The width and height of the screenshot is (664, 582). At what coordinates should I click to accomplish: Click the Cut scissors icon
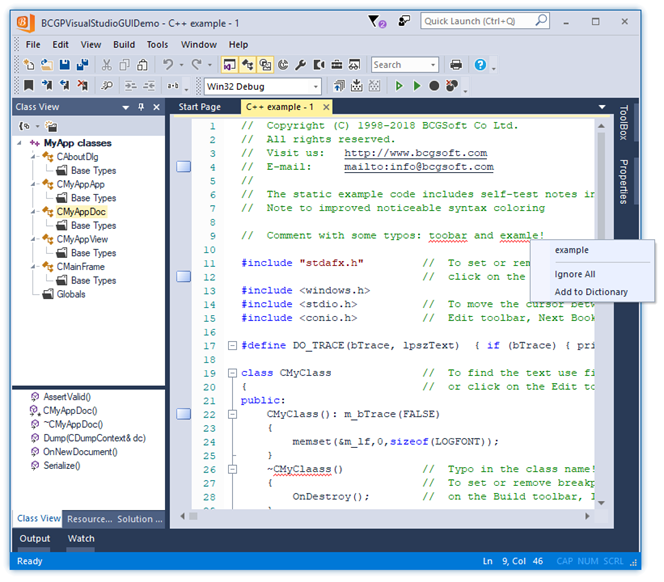coord(106,65)
